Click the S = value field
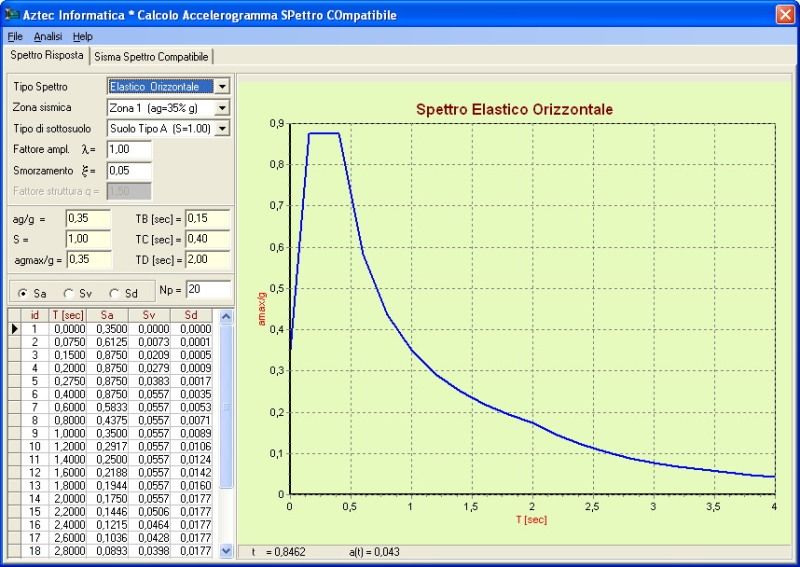The width and height of the screenshot is (800, 567). click(88, 239)
